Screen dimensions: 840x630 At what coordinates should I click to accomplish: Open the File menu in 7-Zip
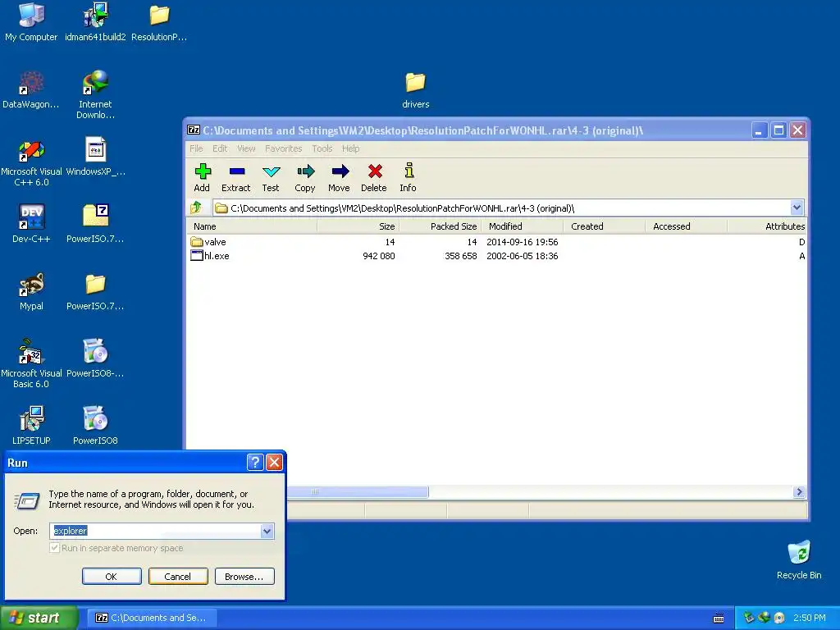(196, 148)
